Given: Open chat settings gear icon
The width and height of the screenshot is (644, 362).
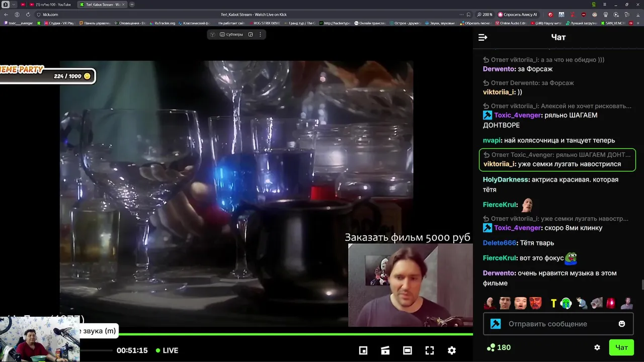Looking at the screenshot, I should point(597,347).
